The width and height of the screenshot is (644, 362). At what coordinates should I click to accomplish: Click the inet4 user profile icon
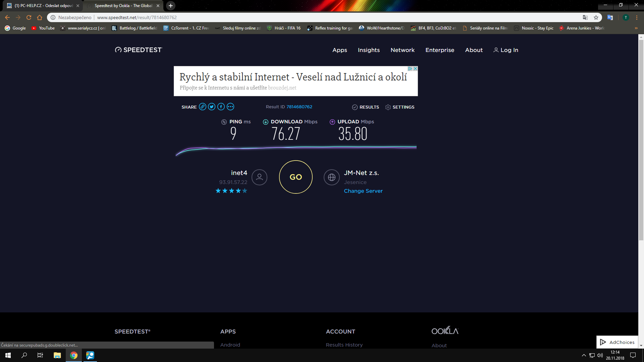(259, 177)
